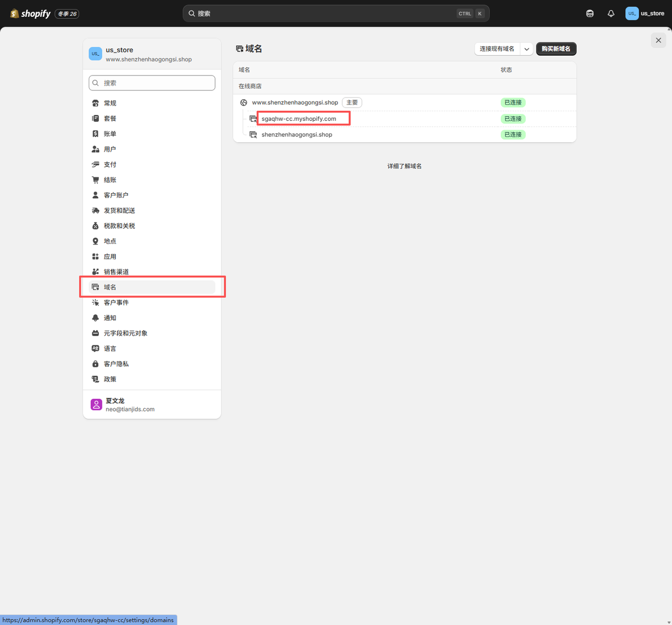Click the 支付 payment icon in the sidebar
Viewport: 672px width, 625px height.
(x=96, y=165)
